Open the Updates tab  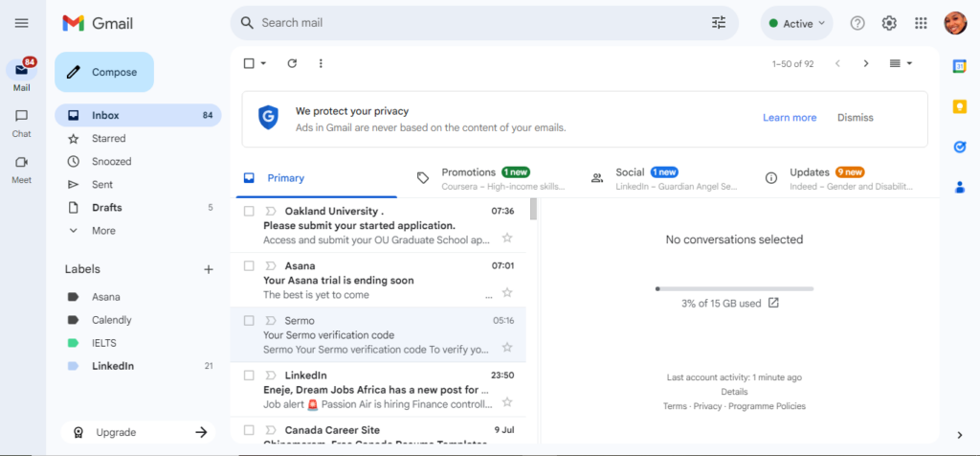pos(838,178)
